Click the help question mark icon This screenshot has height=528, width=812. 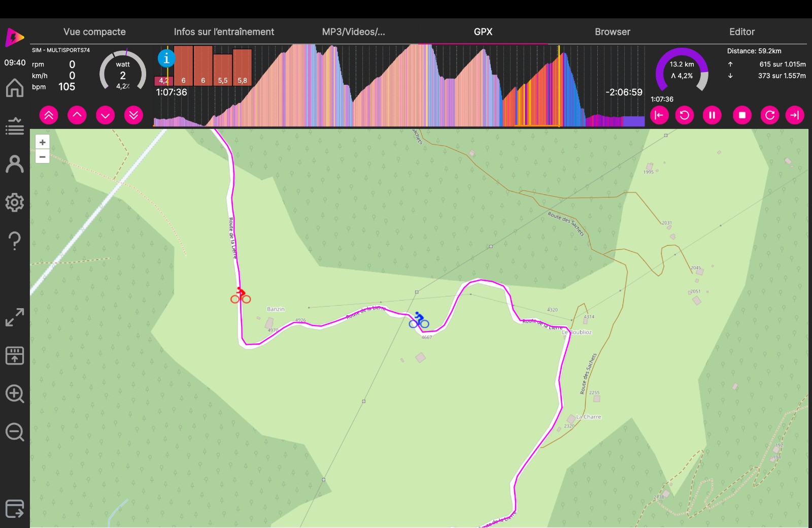[15, 240]
